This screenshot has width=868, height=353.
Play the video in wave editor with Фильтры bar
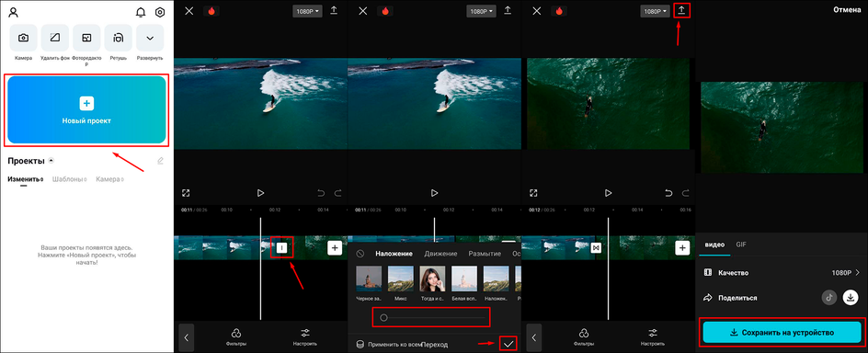pos(260,193)
